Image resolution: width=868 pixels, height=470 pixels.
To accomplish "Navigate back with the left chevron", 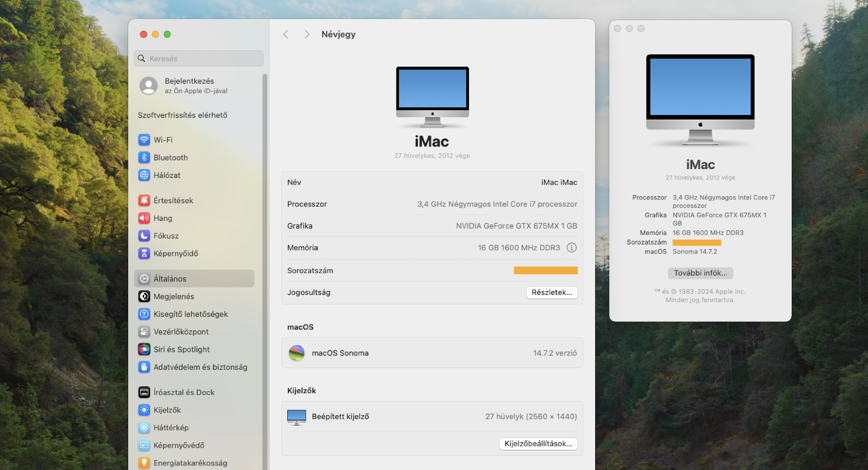I will point(286,34).
